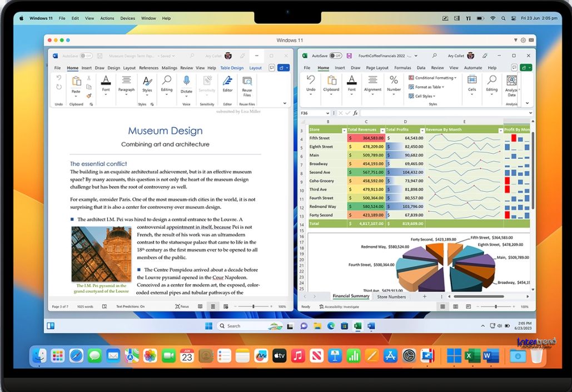
Task: Click Accessibility: Investigate in Excel status bar
Action: point(339,306)
